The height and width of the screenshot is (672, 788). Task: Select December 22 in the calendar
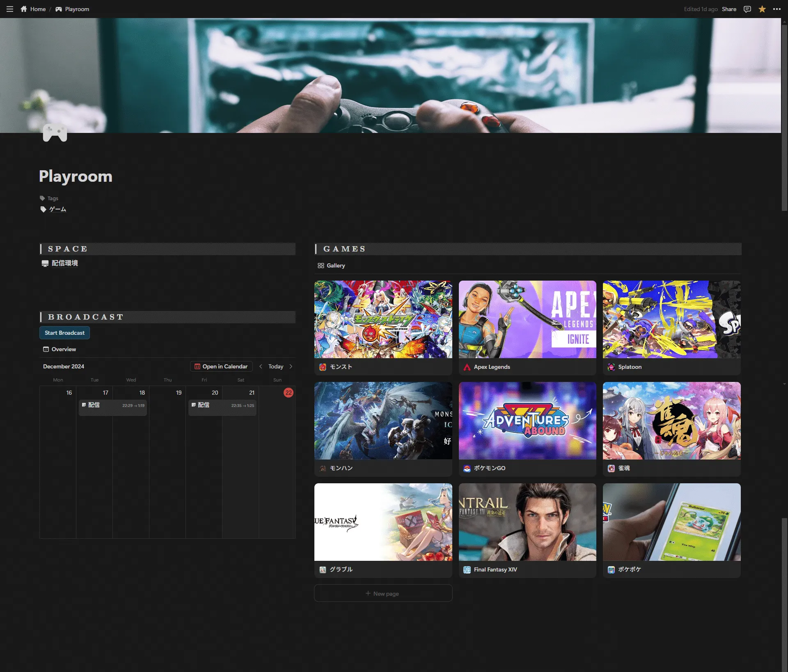(x=289, y=393)
